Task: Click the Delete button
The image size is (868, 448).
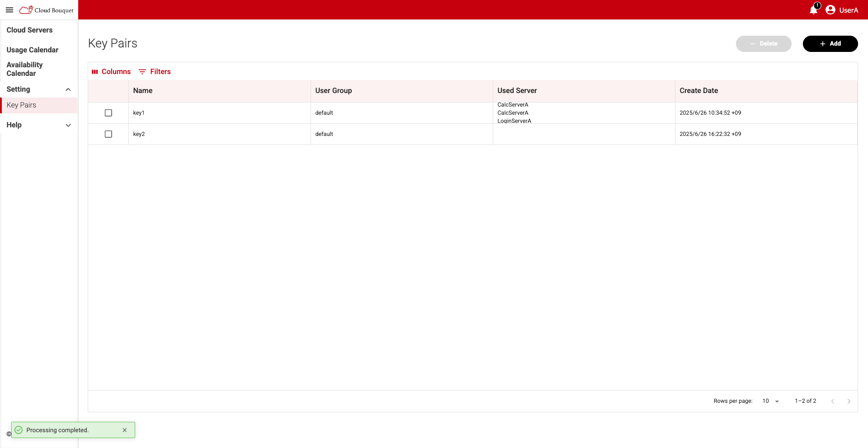Action: click(x=764, y=44)
